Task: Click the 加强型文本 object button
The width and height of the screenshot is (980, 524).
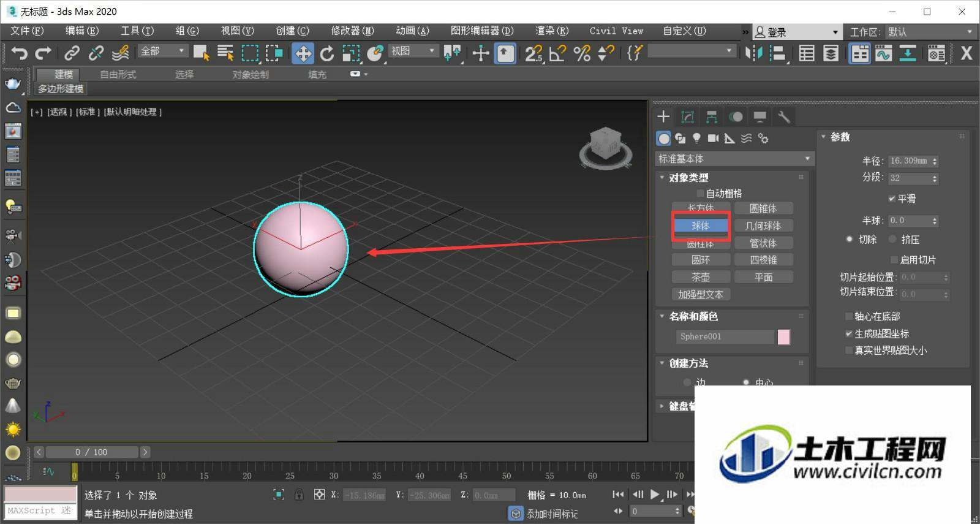Action: click(701, 294)
